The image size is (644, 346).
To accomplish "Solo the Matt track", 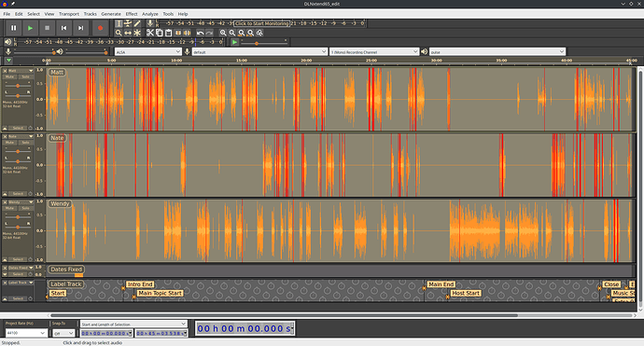I will (25, 76).
